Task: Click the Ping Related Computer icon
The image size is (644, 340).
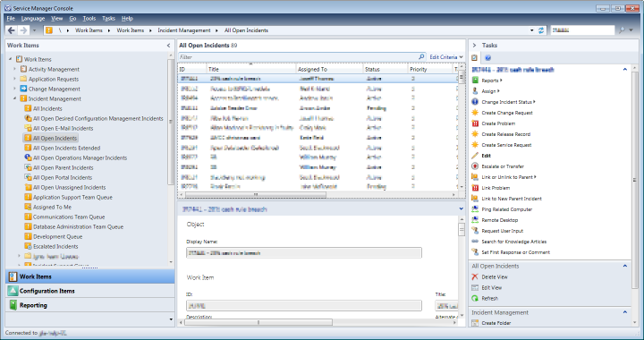Action: click(475, 209)
